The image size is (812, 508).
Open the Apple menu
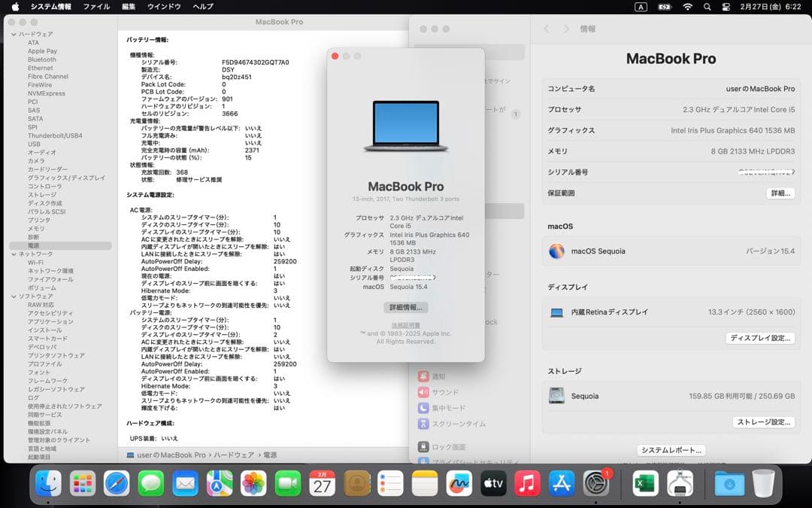(x=15, y=7)
